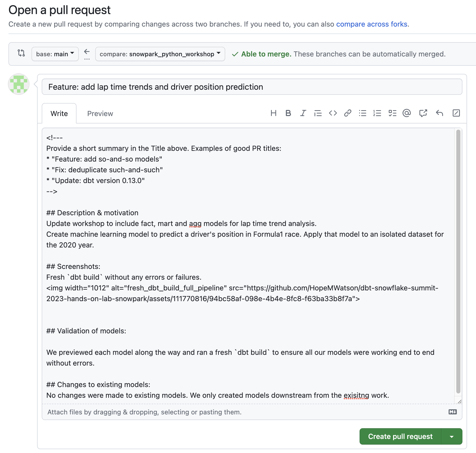
Task: Mention a user with the @ icon
Action: (407, 113)
